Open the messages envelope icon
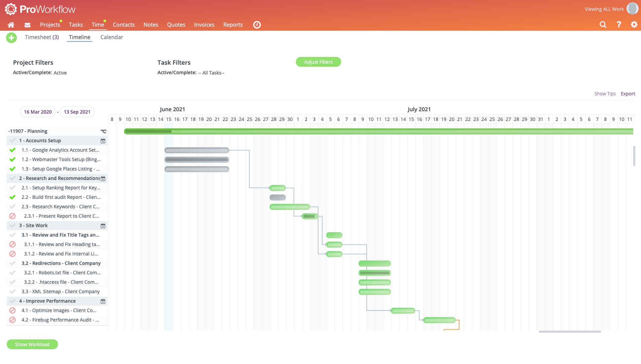Screen dimensions: 641x364 pyautogui.click(x=28, y=25)
